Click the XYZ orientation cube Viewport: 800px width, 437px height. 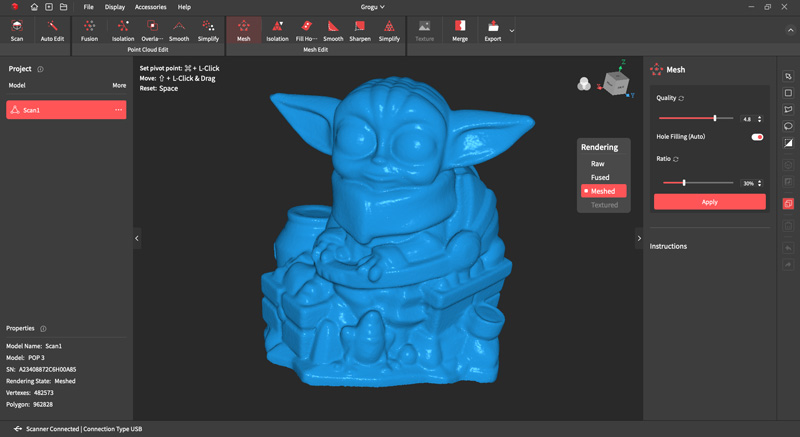[x=616, y=83]
